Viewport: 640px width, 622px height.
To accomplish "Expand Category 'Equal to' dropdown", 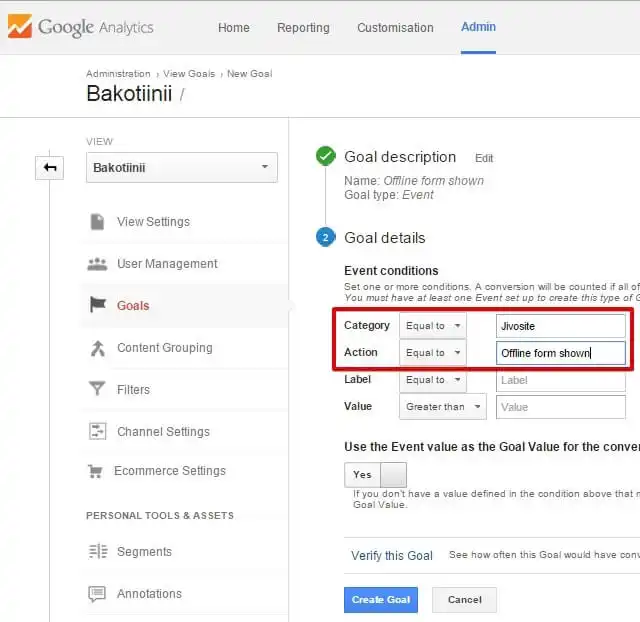I will [x=432, y=326].
